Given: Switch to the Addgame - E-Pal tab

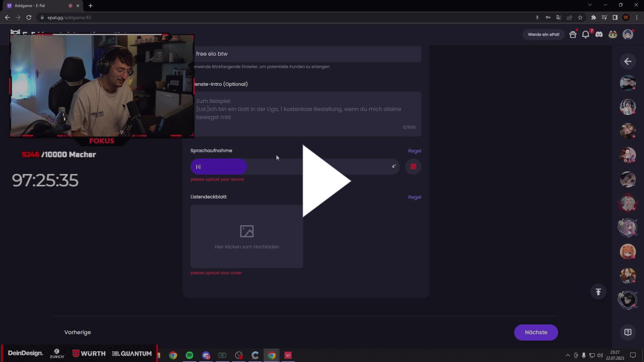Looking at the screenshot, I should (x=34, y=6).
